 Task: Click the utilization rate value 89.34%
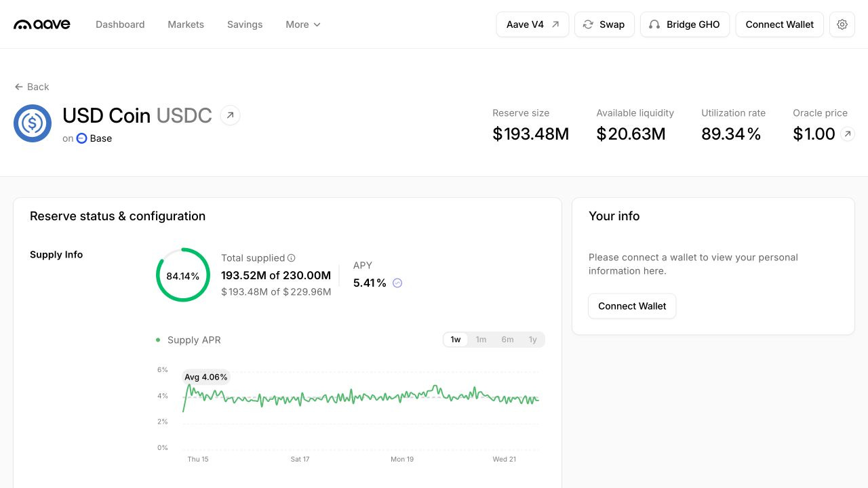[x=731, y=134]
